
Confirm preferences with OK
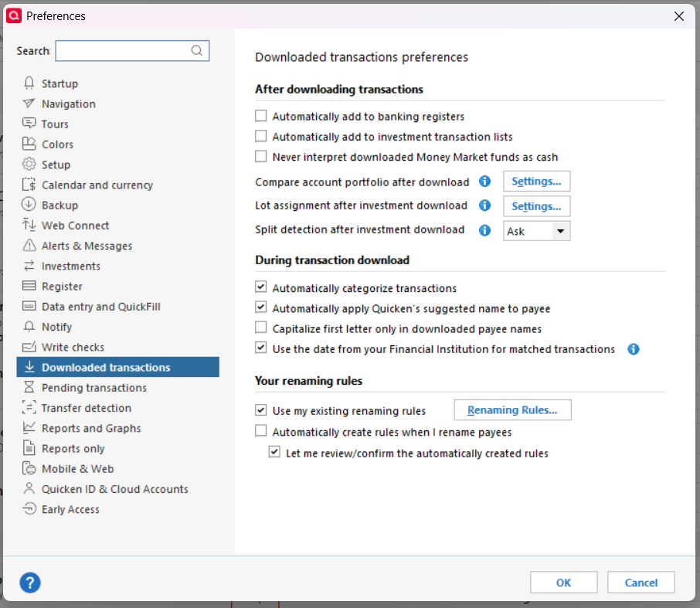563,583
